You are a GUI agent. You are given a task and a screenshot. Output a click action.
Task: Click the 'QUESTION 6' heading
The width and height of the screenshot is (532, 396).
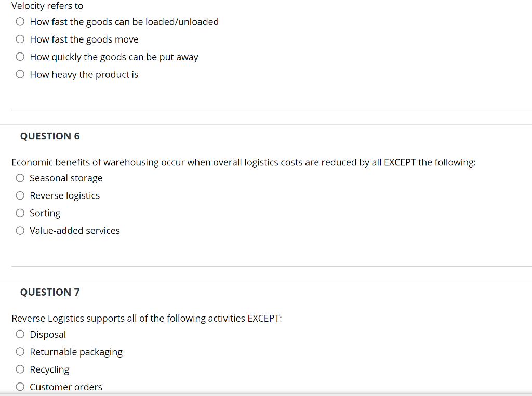[x=50, y=136]
